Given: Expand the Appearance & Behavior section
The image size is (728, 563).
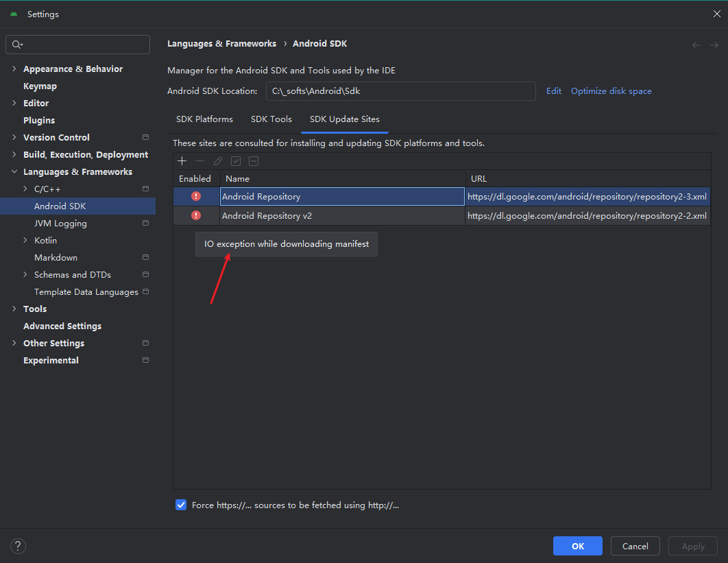Looking at the screenshot, I should coord(14,69).
